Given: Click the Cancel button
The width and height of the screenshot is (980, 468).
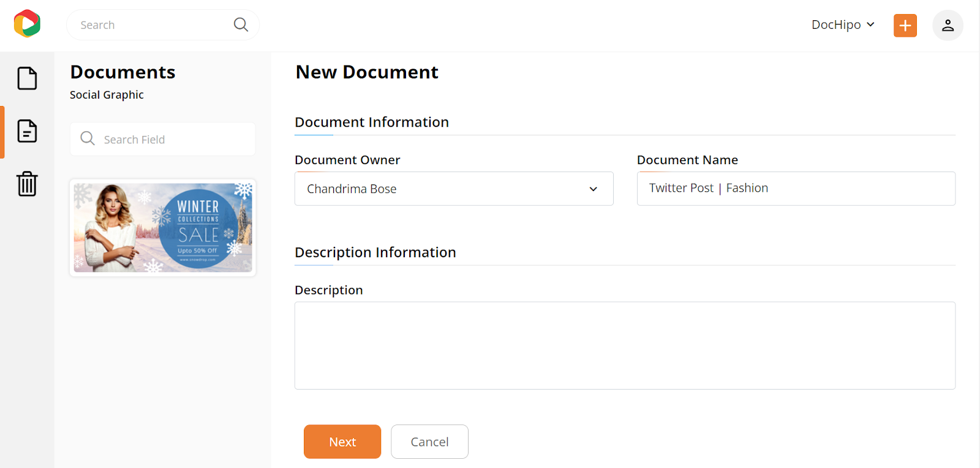Looking at the screenshot, I should point(429,442).
